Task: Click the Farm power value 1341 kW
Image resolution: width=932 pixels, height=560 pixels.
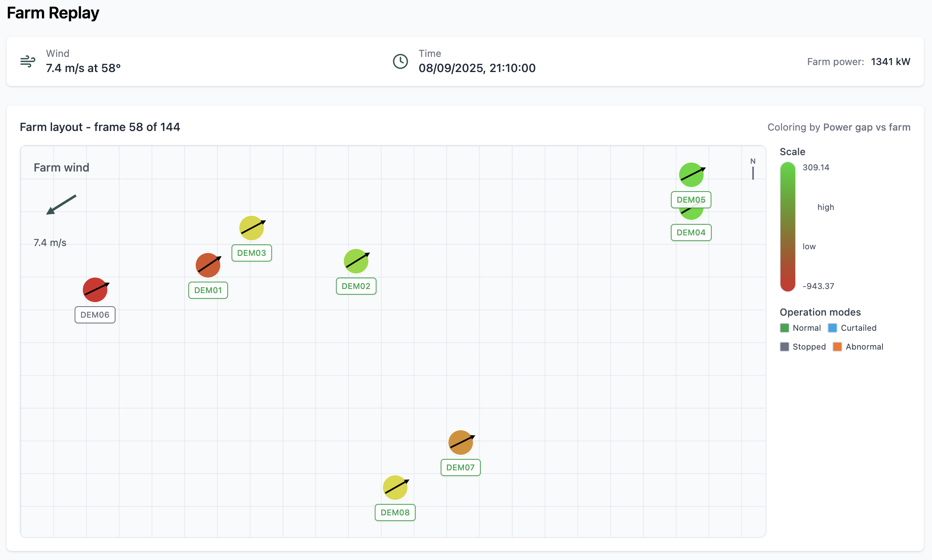Action: [890, 61]
